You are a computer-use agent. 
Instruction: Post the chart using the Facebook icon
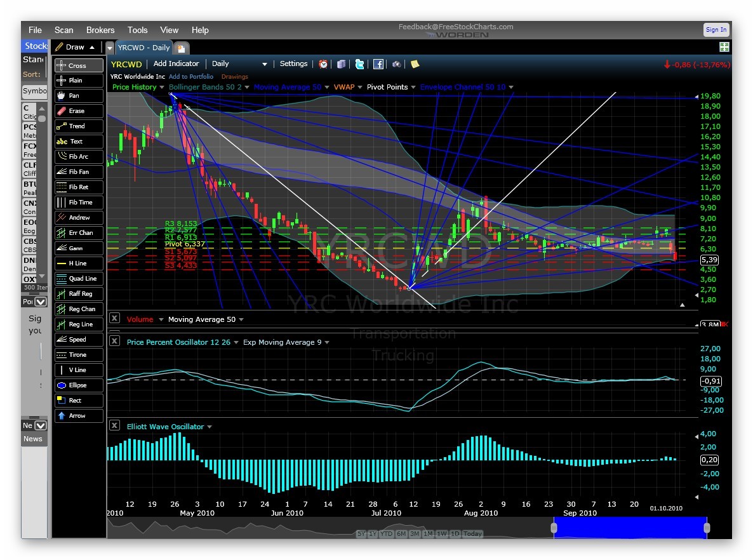click(x=378, y=63)
